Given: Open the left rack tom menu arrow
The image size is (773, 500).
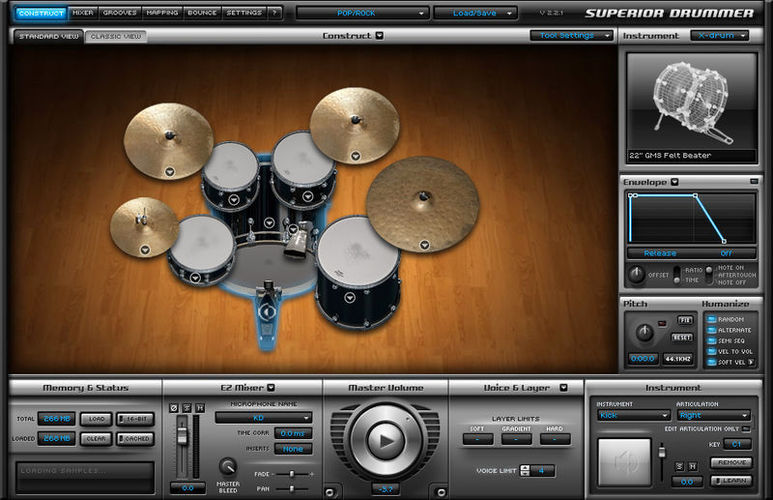Looking at the screenshot, I should tap(234, 200).
